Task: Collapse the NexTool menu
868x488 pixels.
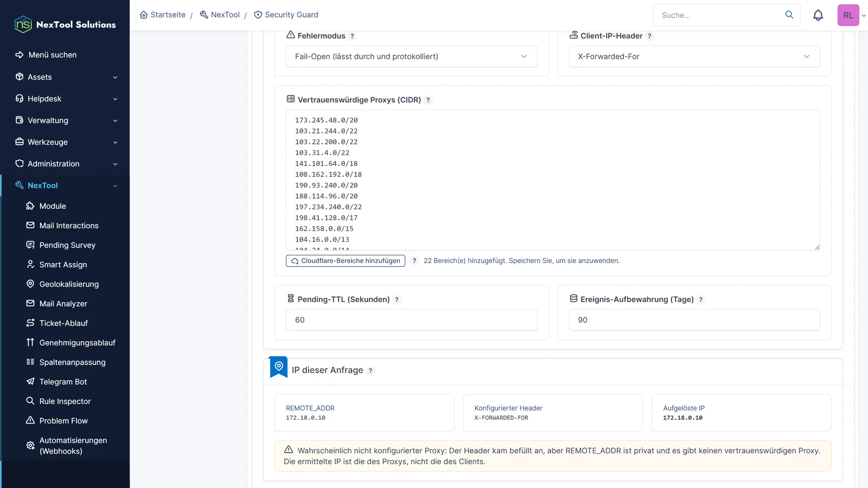Action: tap(65, 185)
